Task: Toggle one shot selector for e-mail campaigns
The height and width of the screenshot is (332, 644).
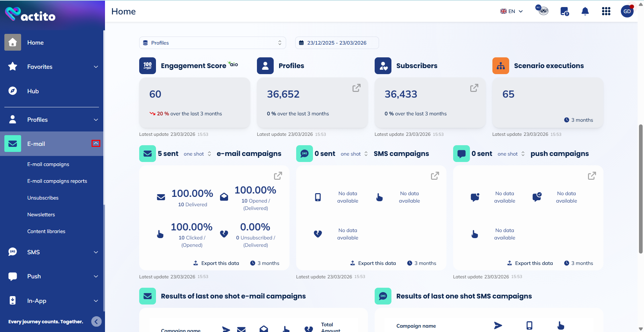Action: point(198,154)
